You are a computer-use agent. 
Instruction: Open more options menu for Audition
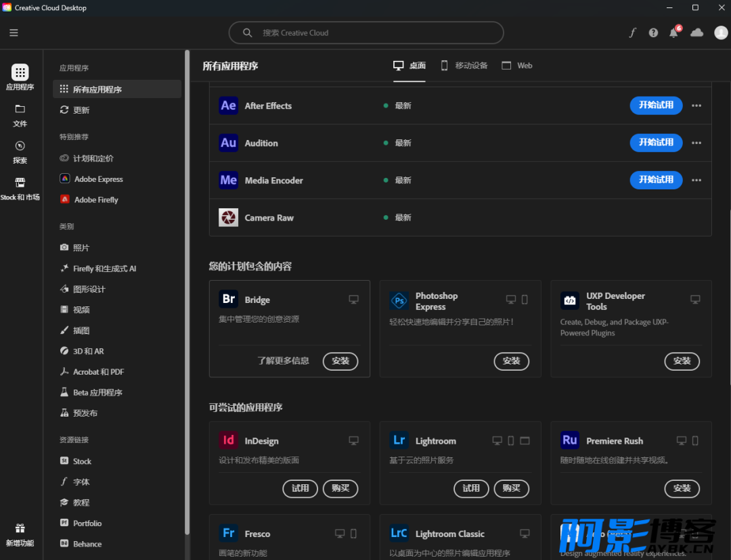[696, 143]
